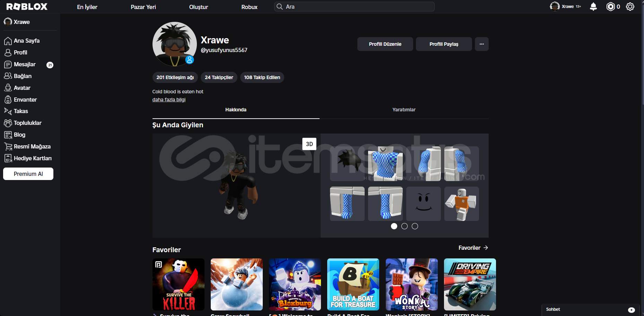Click the 21 unread messages badge
This screenshot has width=644, height=316.
pyautogui.click(x=50, y=65)
